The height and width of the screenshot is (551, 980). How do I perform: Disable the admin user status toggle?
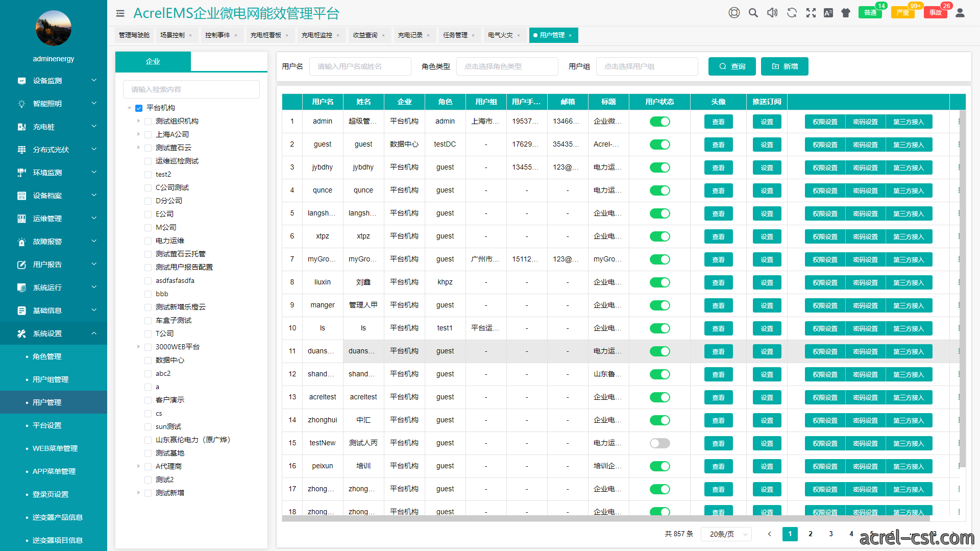[659, 122]
